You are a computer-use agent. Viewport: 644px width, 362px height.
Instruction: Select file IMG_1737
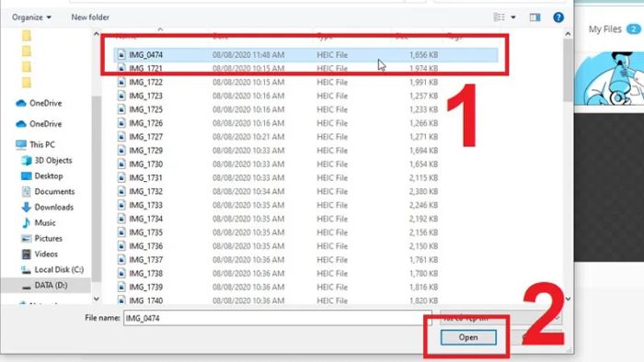pyautogui.click(x=305, y=259)
